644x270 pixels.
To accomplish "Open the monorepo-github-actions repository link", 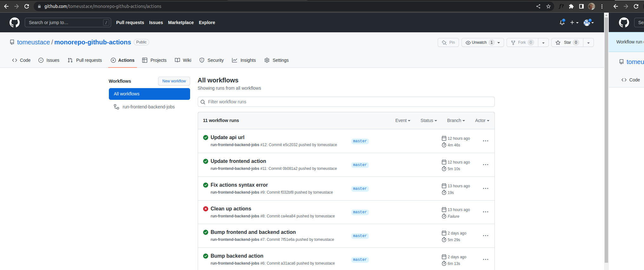I will click(93, 42).
